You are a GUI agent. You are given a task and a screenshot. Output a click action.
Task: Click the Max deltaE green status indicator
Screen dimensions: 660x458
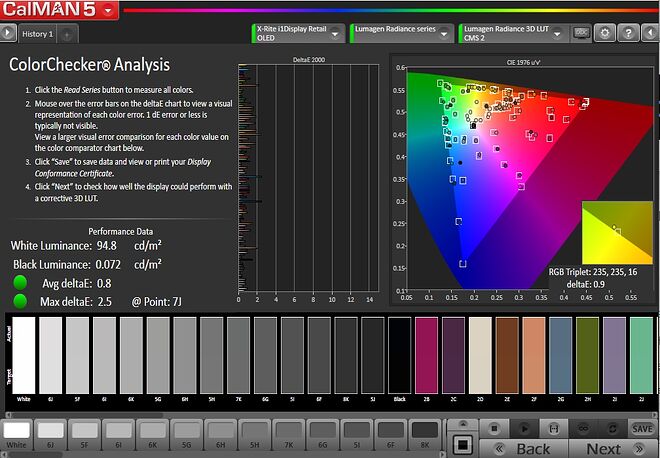click(20, 301)
